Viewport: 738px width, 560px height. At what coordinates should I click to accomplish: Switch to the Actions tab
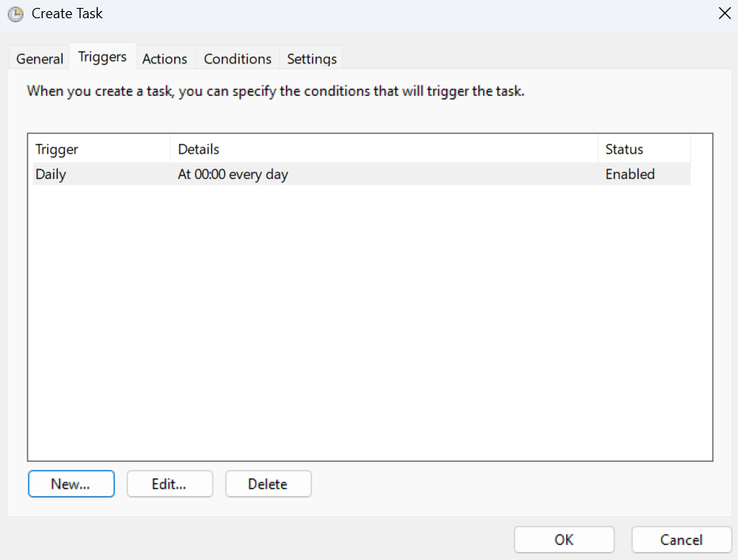(x=165, y=58)
